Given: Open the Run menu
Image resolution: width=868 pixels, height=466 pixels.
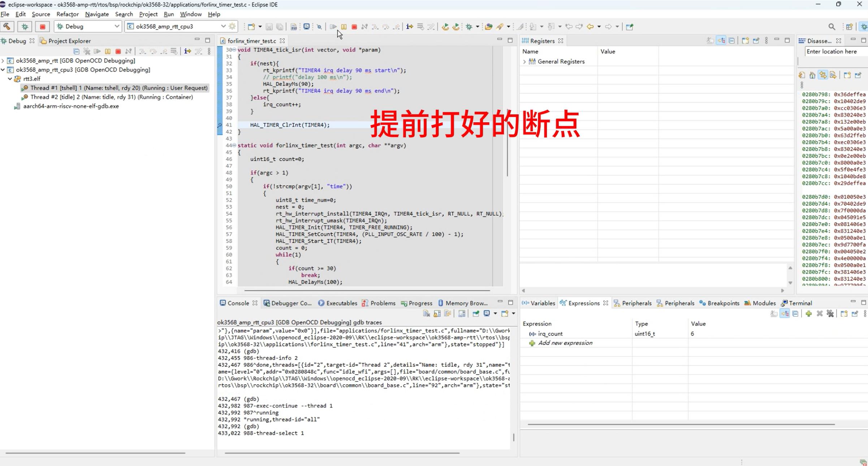Looking at the screenshot, I should (168, 14).
